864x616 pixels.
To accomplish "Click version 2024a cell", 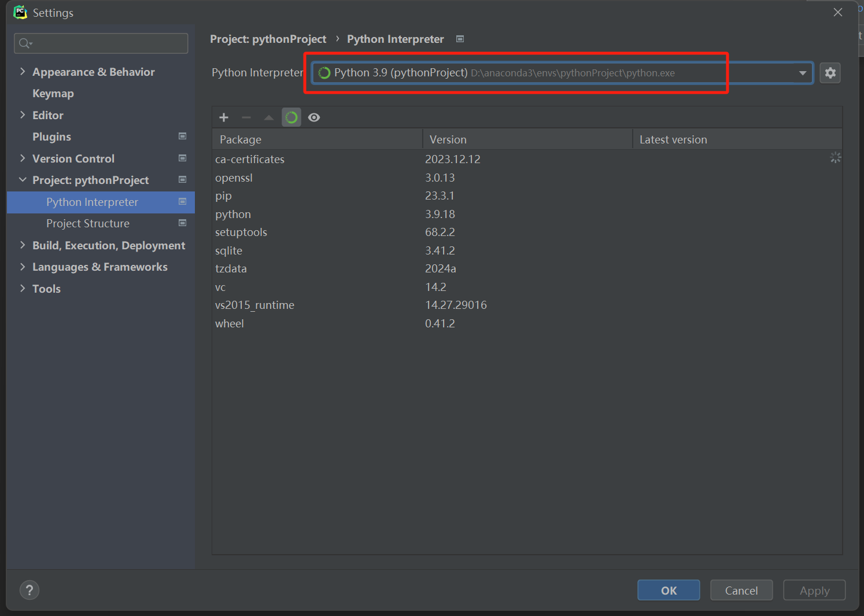I will click(x=441, y=268).
